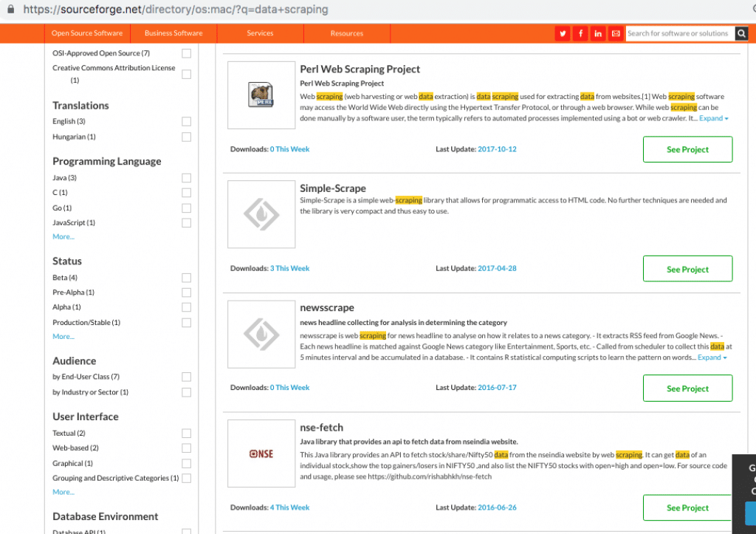This screenshot has width=756, height=534.
Task: Open the newsscrape title link
Action: coord(327,307)
